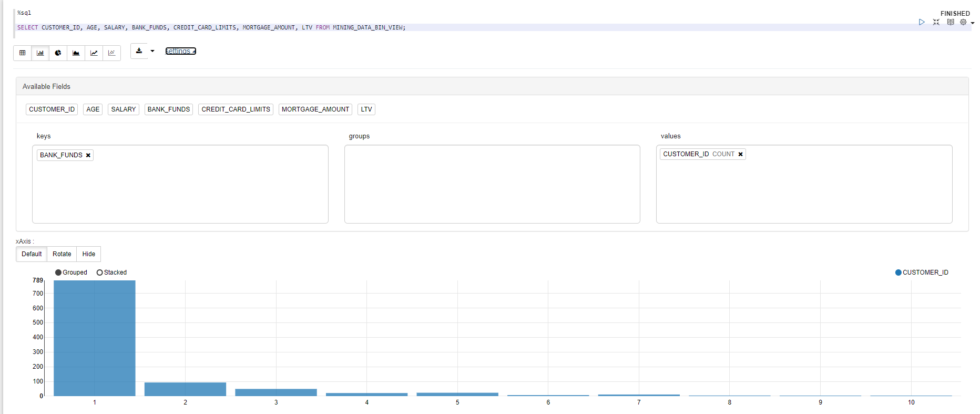This screenshot has width=980, height=414.
Task: Hide the paragraph editor with collapse icon
Action: (x=936, y=22)
